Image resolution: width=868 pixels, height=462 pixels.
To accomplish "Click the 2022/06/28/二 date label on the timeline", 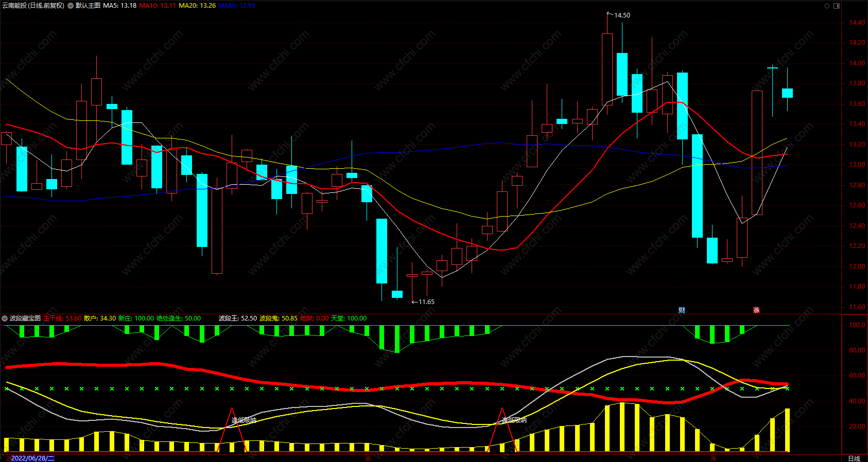I will click(32, 458).
